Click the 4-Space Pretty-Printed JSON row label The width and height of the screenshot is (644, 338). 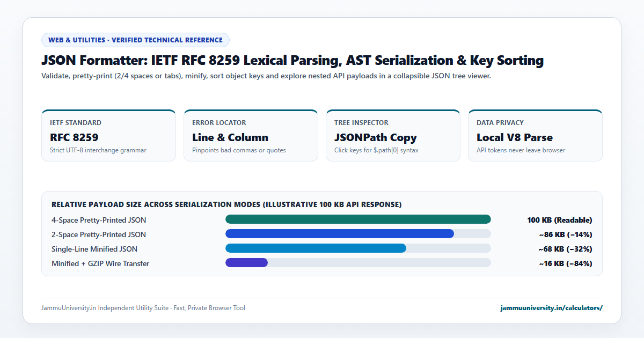[99, 220]
